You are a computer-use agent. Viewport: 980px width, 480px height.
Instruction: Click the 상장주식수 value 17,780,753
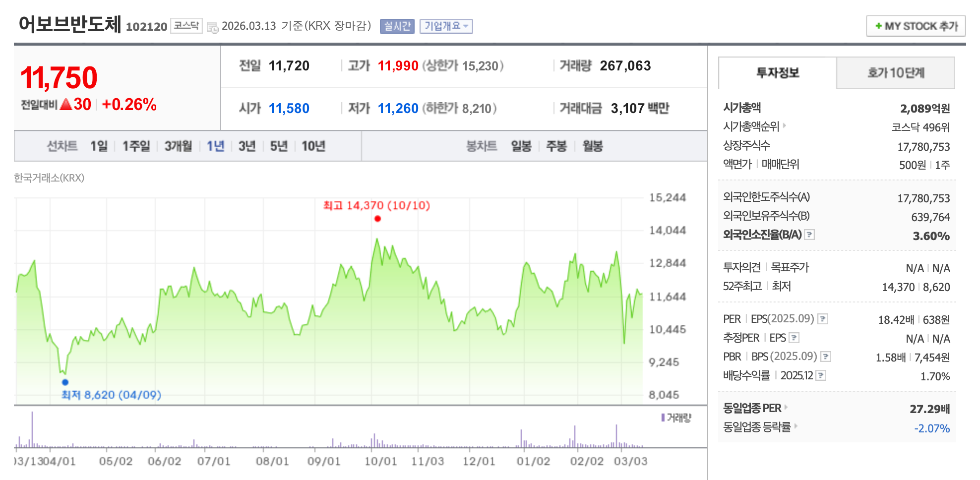click(x=923, y=147)
